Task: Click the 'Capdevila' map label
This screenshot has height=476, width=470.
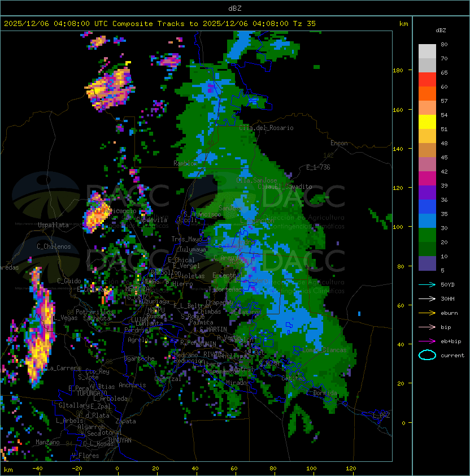Action: pyautogui.click(x=152, y=220)
